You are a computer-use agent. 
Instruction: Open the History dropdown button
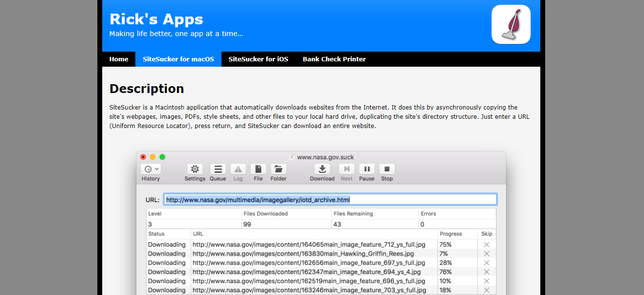(x=151, y=169)
